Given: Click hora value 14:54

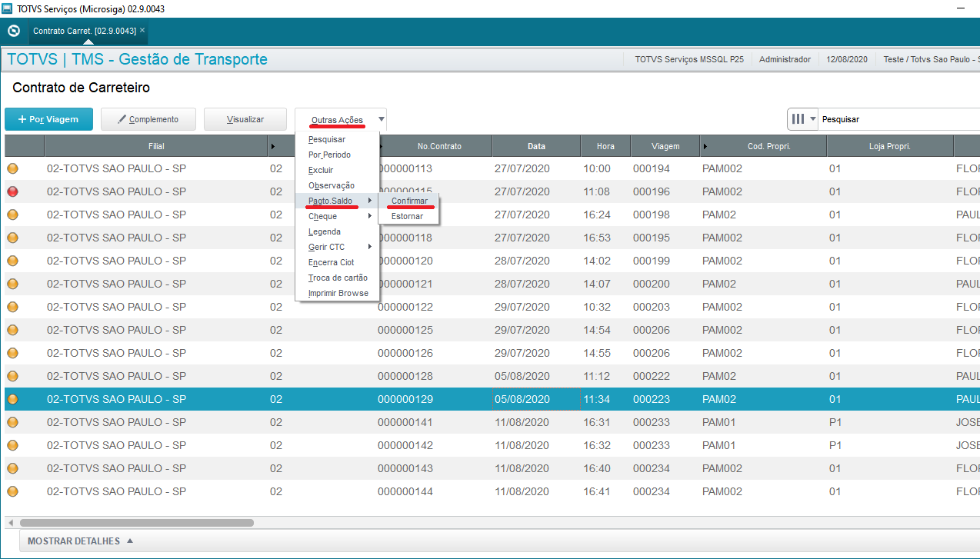Looking at the screenshot, I should pyautogui.click(x=597, y=330).
